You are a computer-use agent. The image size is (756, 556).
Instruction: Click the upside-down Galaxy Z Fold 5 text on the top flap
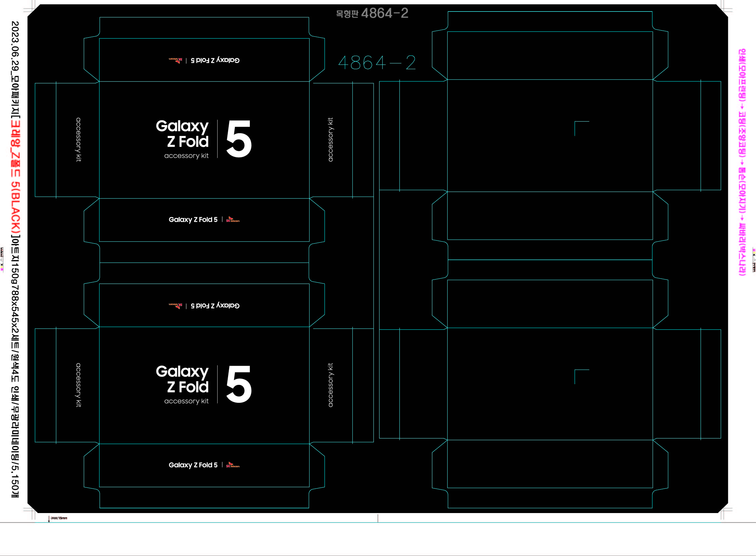click(215, 60)
